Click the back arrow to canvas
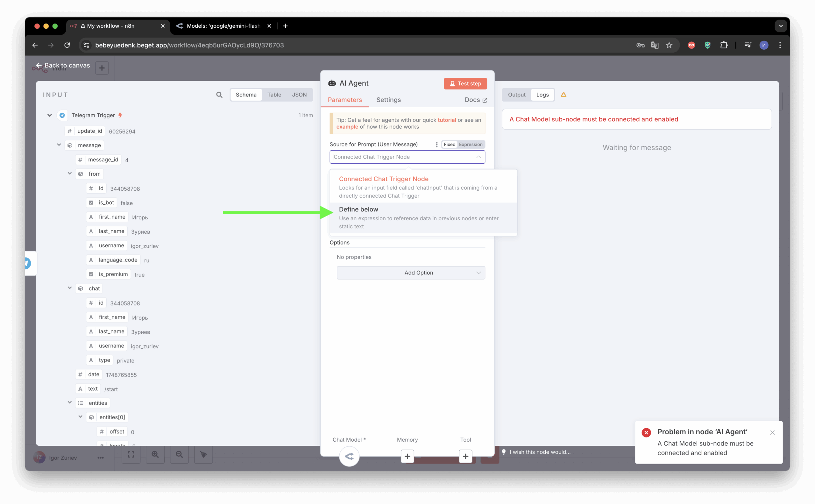Image resolution: width=815 pixels, height=504 pixels. point(39,65)
